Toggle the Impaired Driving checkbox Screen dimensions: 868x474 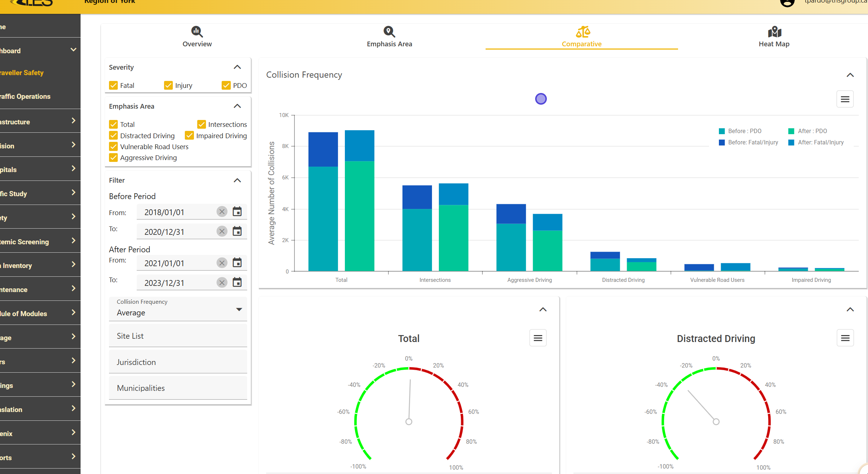pos(189,136)
